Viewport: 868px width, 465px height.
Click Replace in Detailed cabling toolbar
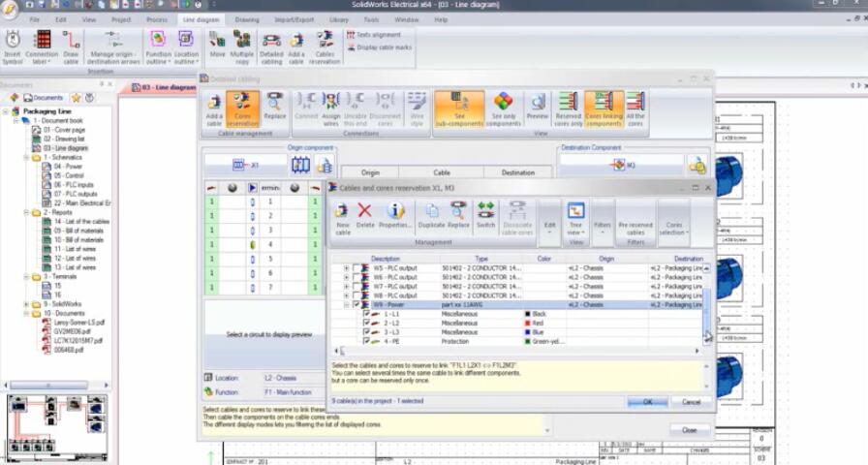point(274,107)
